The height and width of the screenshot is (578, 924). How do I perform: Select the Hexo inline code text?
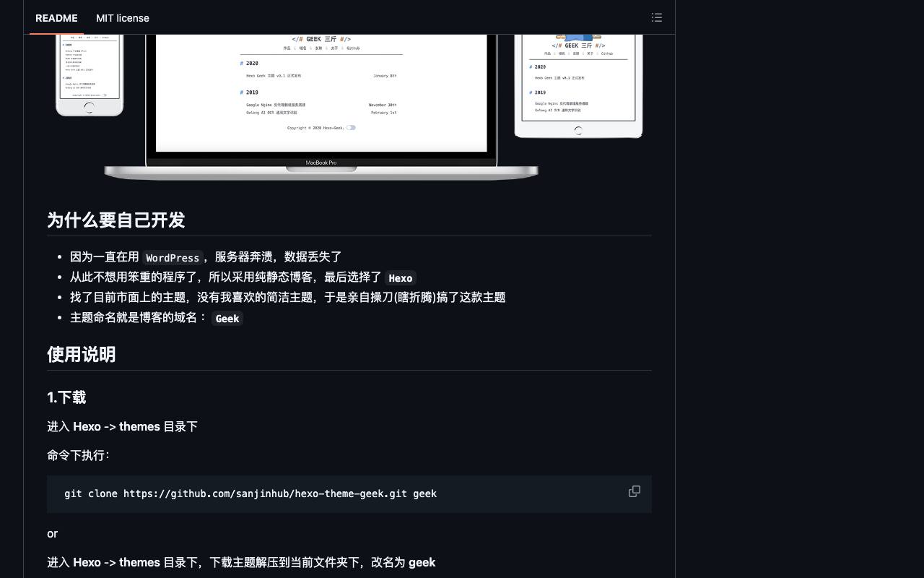(401, 278)
